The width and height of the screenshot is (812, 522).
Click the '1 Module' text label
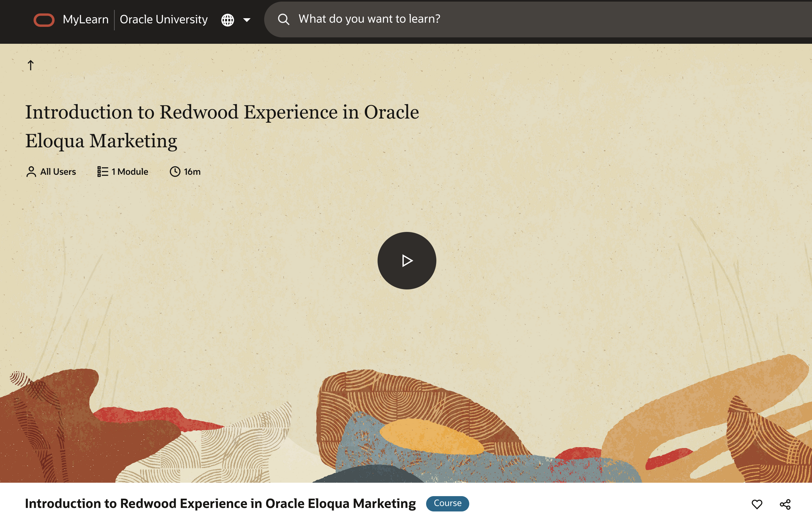click(x=130, y=172)
